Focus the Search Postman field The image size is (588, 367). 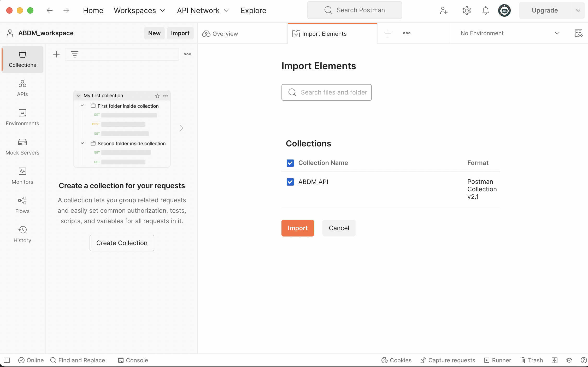(355, 10)
